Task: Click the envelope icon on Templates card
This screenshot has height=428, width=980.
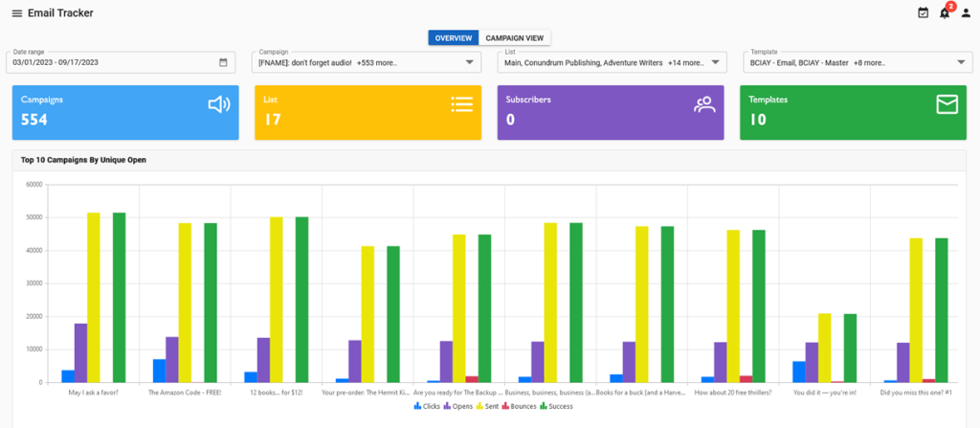Action: [x=947, y=104]
